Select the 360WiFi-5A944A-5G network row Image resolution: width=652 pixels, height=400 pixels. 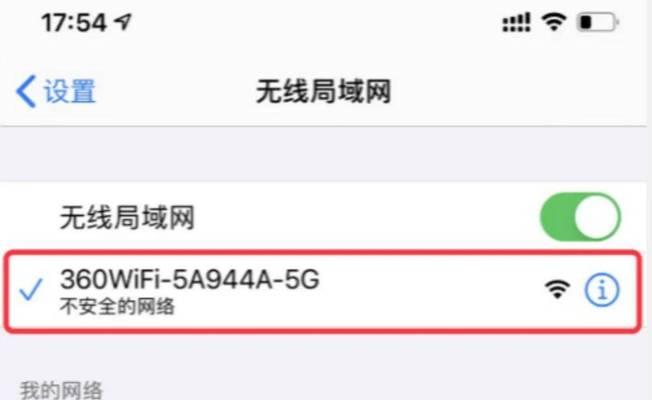coord(323,291)
